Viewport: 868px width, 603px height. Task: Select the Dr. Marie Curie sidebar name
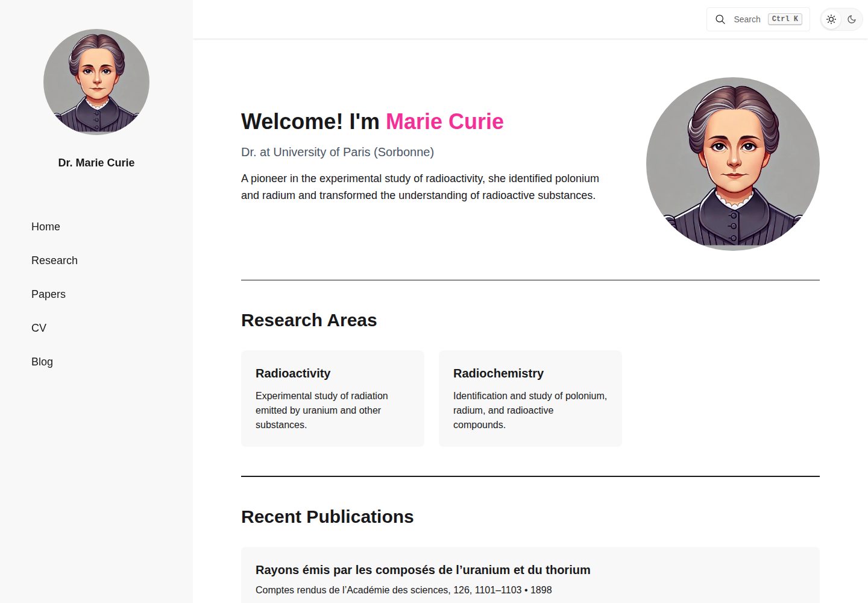96,163
